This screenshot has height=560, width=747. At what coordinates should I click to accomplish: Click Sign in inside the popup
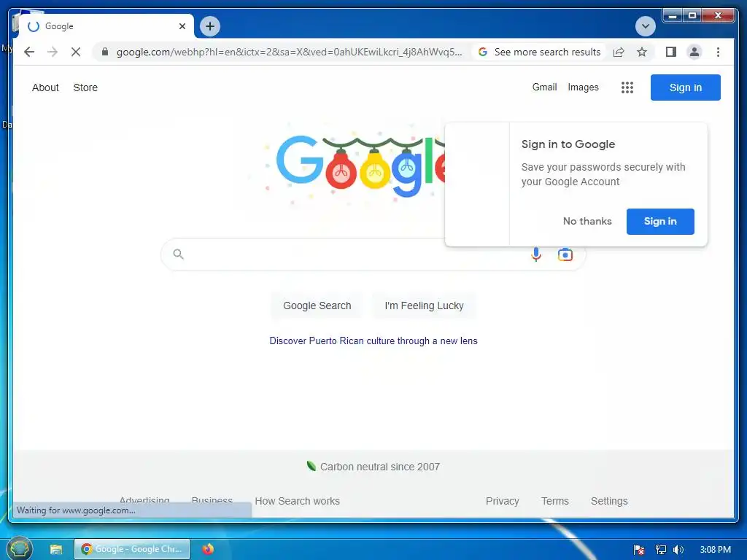(660, 222)
